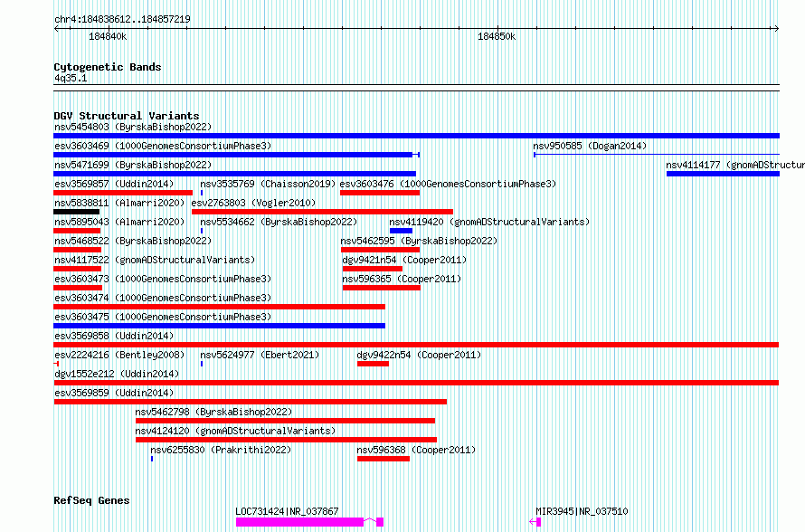805x532 pixels.
Task: Open esv3603474 1000Genomes label
Action: [x=163, y=298]
